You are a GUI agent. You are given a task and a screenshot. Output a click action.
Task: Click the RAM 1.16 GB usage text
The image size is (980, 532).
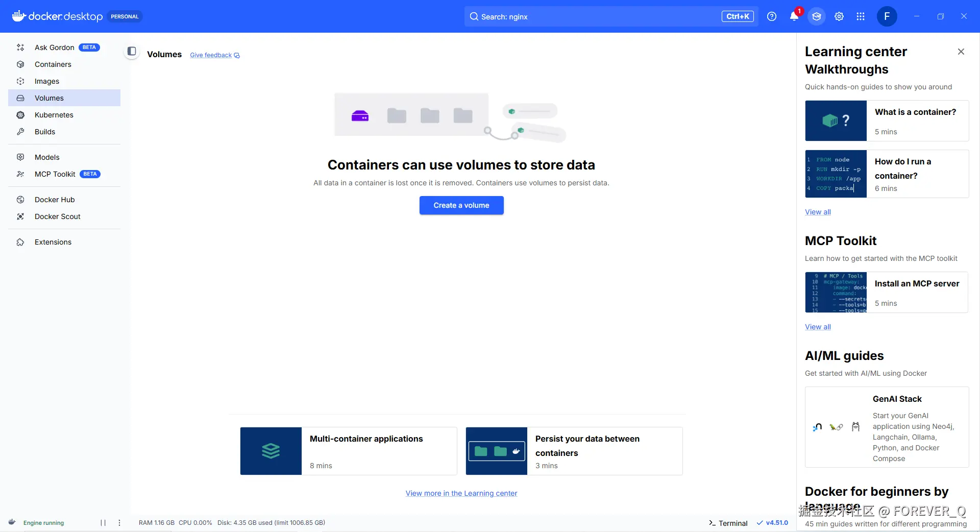click(157, 523)
